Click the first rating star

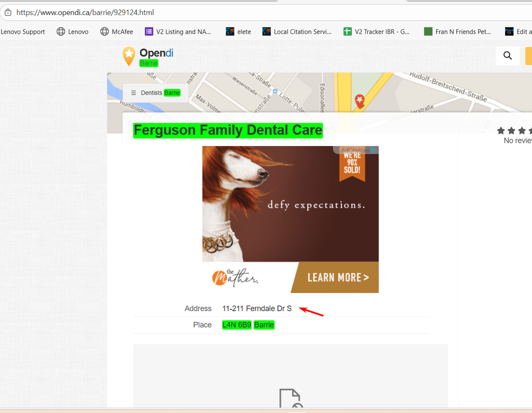501,130
